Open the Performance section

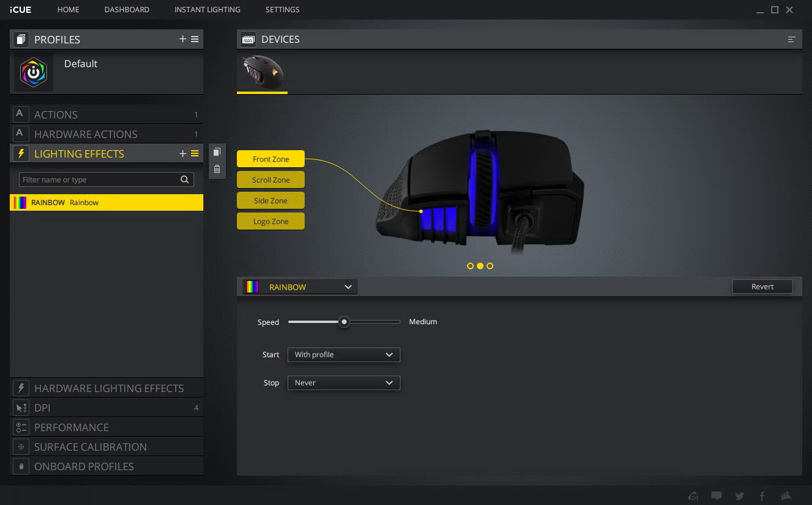[x=106, y=427]
